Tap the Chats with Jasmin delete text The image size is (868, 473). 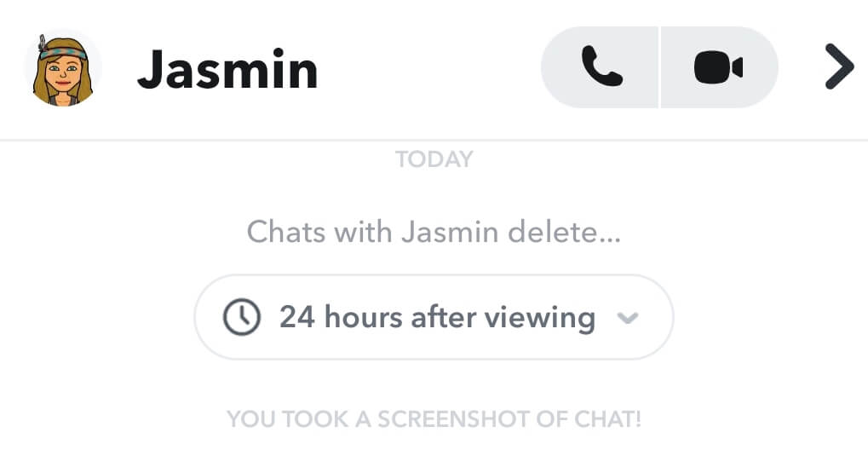(434, 232)
